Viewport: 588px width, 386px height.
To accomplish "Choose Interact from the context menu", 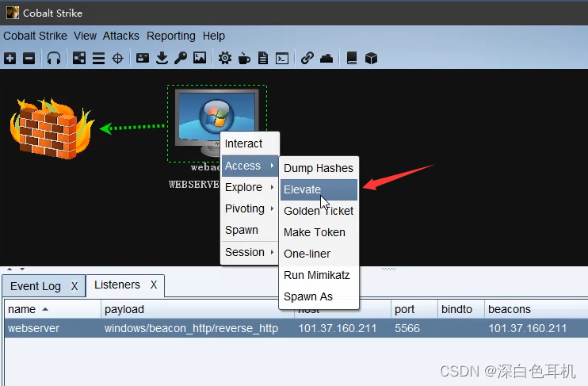I will [250, 143].
